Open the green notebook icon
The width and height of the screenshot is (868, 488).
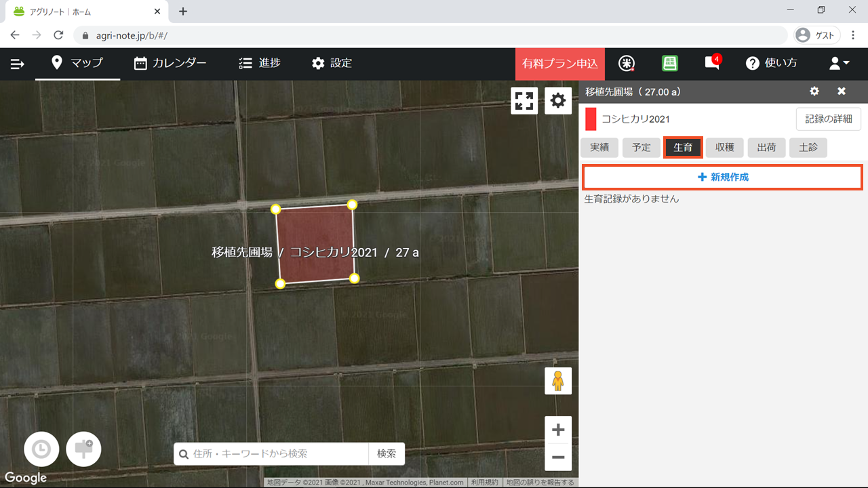(670, 63)
